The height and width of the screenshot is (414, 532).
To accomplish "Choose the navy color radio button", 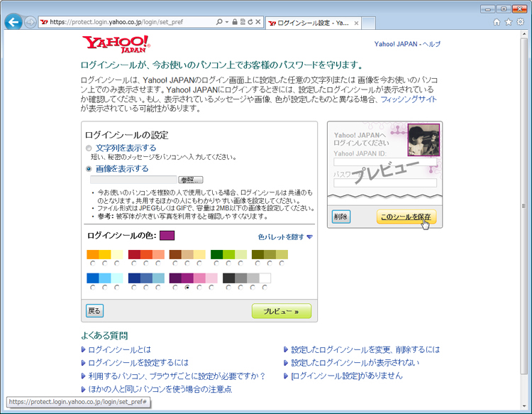I will click(134, 288).
